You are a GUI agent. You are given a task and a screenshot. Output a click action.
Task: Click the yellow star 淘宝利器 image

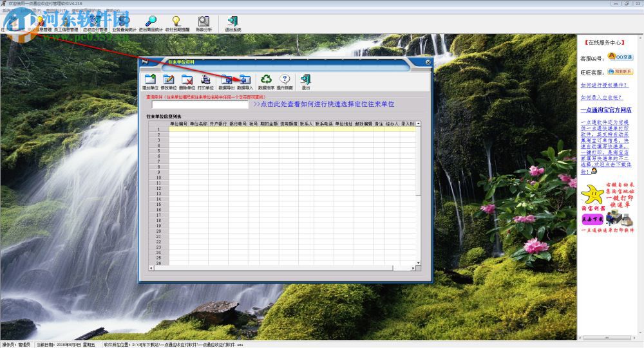(x=592, y=194)
